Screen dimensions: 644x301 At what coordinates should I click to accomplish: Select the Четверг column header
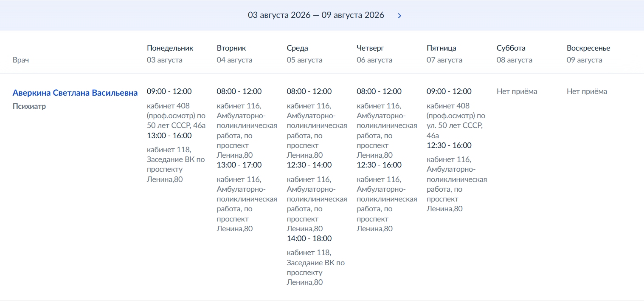[370, 48]
